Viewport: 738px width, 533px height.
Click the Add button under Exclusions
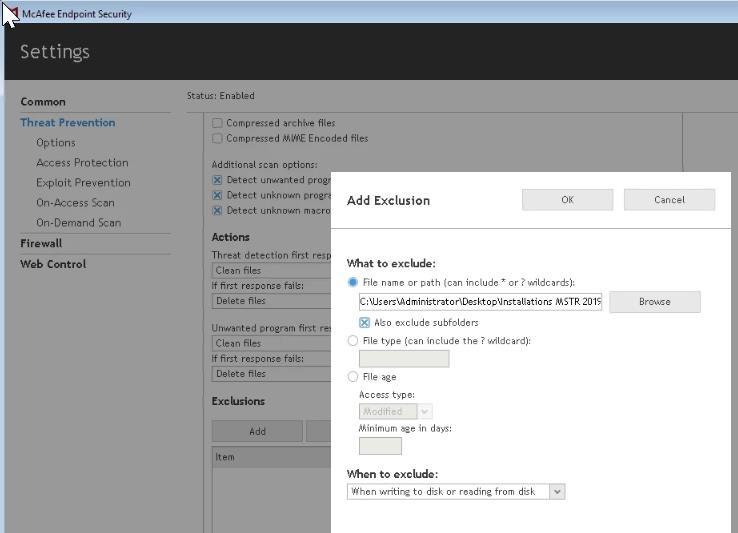click(x=257, y=431)
